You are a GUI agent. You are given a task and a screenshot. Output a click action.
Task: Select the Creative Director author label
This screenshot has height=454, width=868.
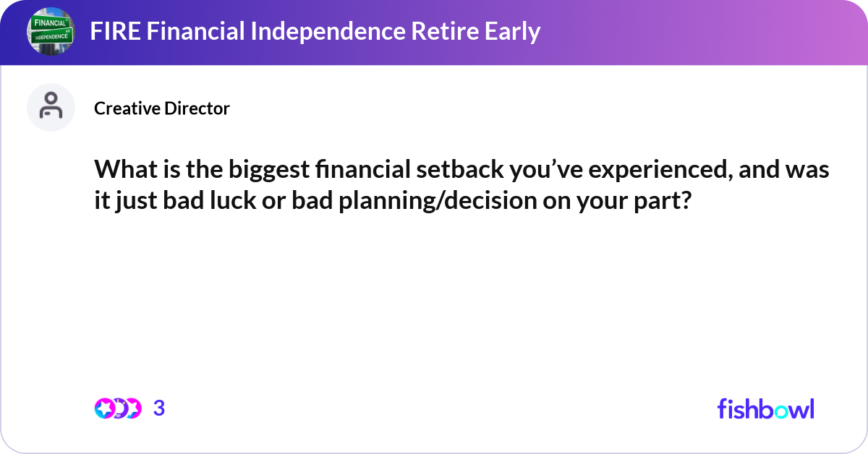tap(162, 108)
